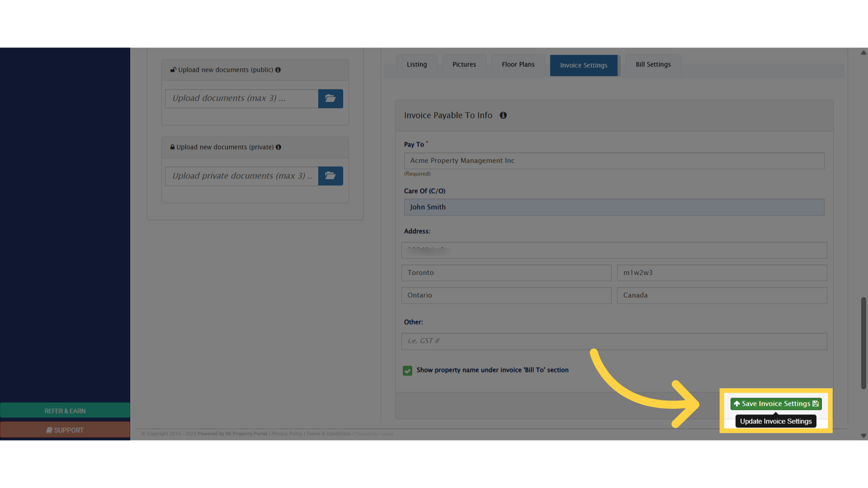Uncheck show property name under Bill To
Image resolution: width=868 pixels, height=488 pixels.
(x=407, y=371)
